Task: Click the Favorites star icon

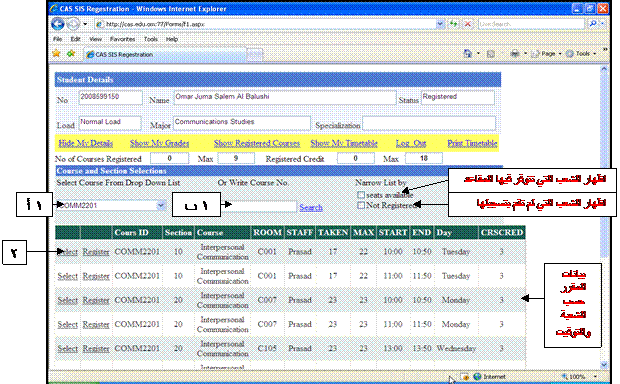Action: click(56, 53)
